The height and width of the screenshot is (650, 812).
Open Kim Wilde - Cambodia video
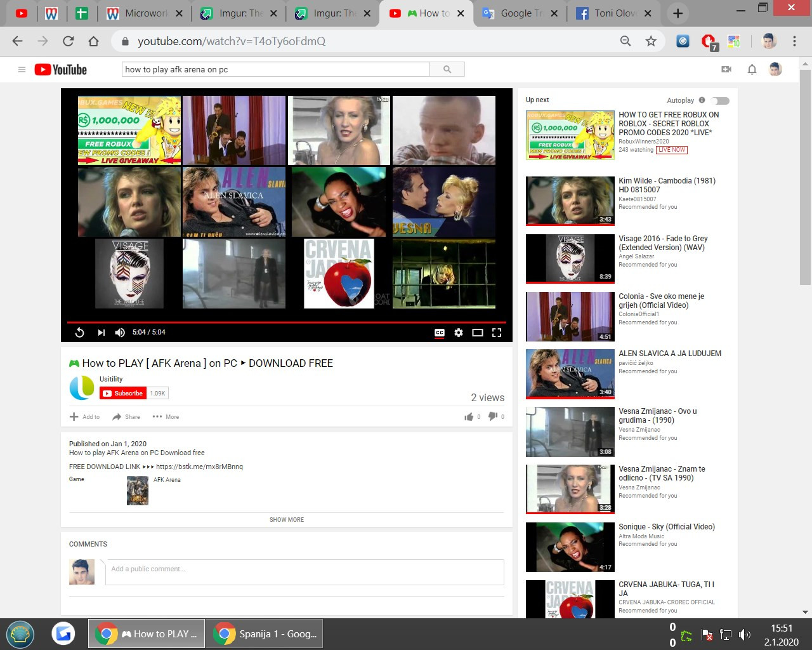667,185
